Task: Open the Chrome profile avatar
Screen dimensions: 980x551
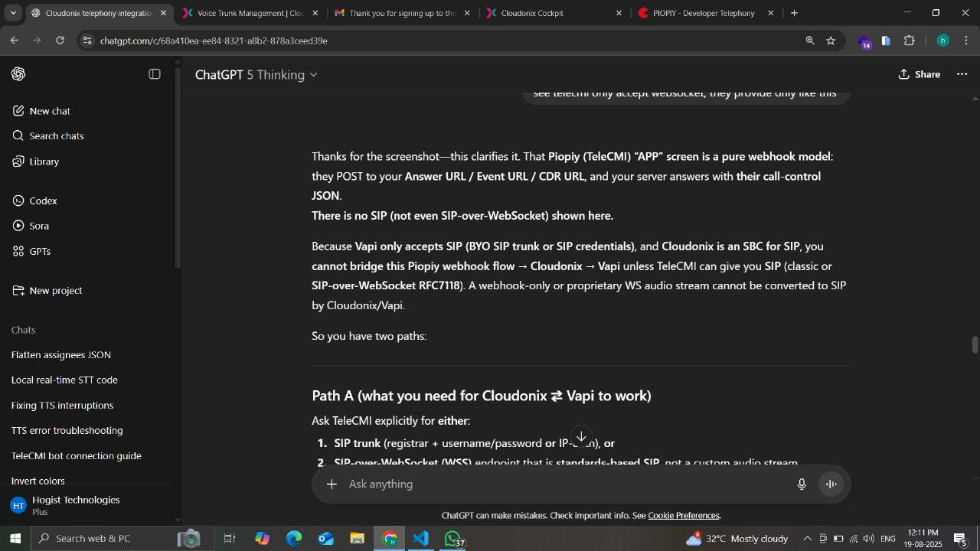Action: click(942, 41)
